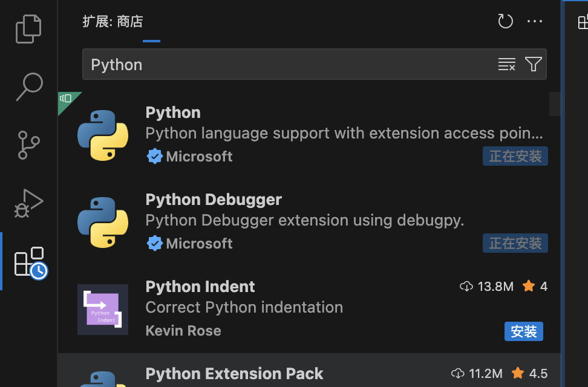Click the Python language support description text
Screen dimensions: 588x387
[344, 134]
